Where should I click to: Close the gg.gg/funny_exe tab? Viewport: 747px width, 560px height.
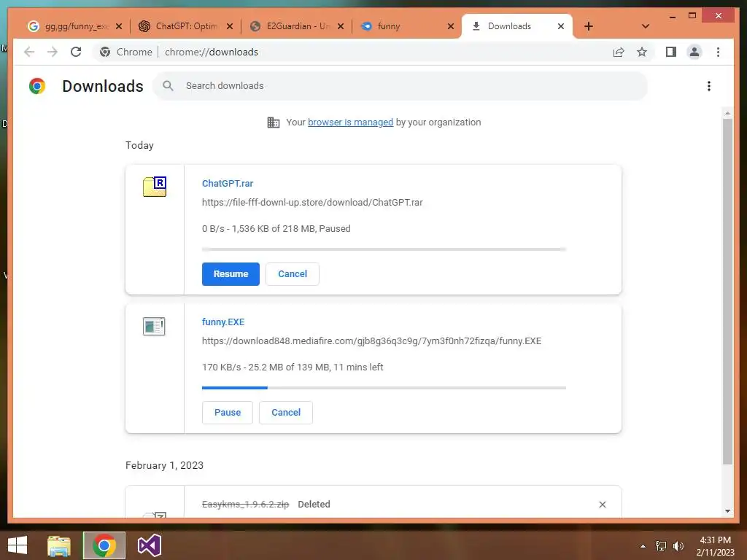(119, 26)
